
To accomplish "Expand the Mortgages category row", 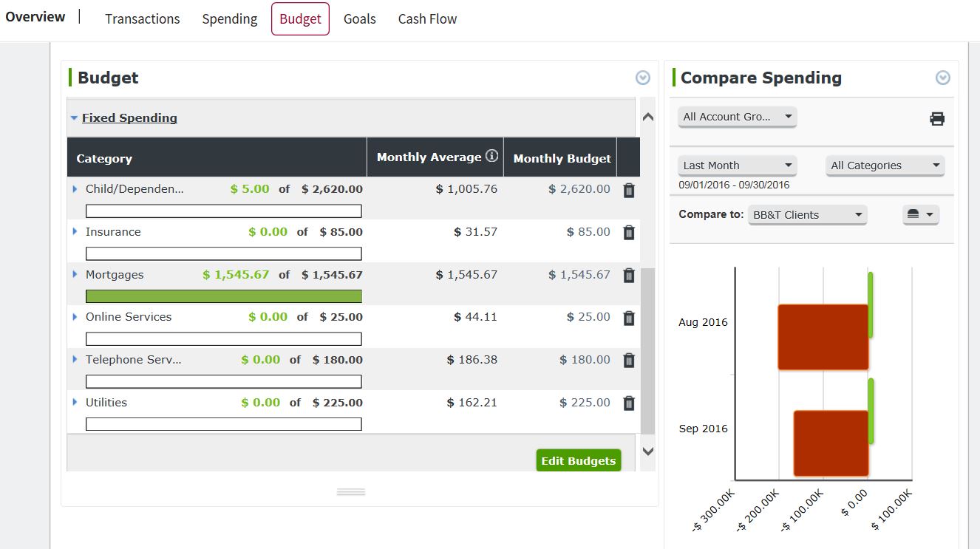I will 75,274.
